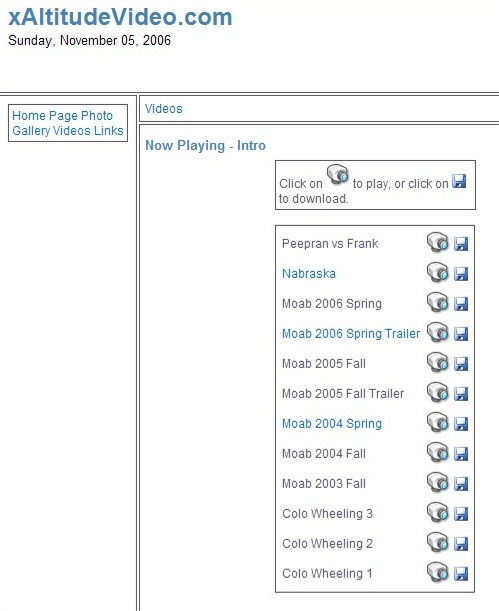Download the Moab 2005 Fall video

click(x=461, y=364)
